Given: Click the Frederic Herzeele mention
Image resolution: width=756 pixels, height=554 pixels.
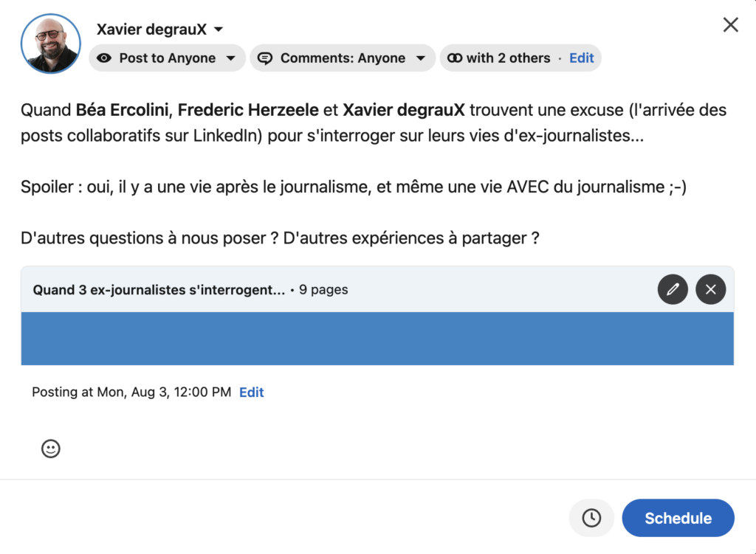Looking at the screenshot, I should click(248, 110).
